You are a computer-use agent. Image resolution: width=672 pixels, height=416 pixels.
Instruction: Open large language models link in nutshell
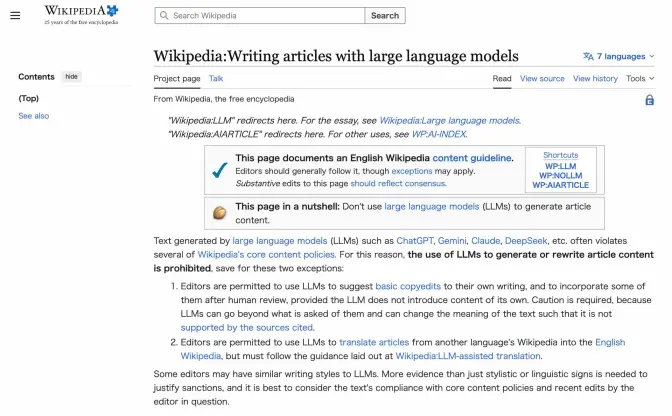tap(432, 207)
